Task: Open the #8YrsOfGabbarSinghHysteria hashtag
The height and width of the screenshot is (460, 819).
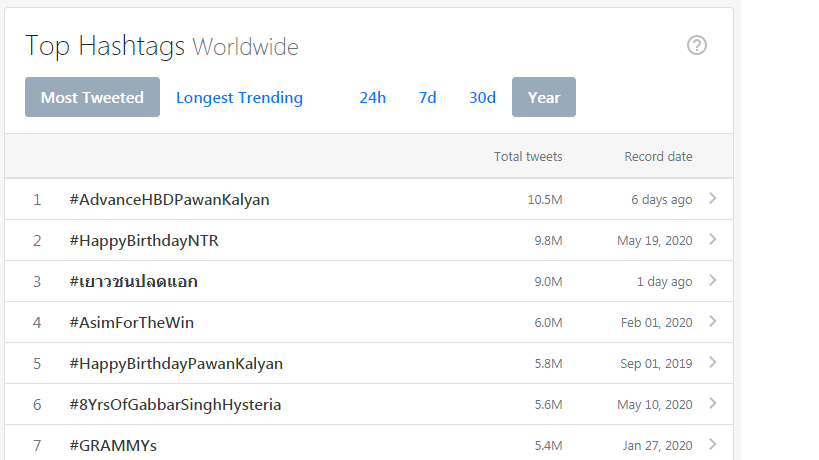Action: pos(175,405)
